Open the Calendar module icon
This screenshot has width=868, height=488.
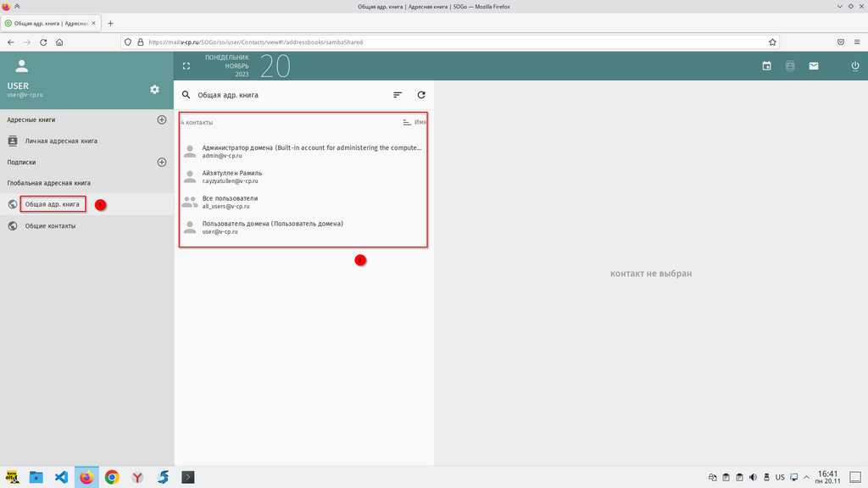point(766,65)
